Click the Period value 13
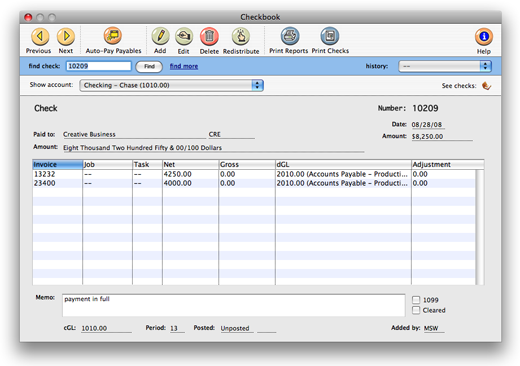The height and width of the screenshot is (366, 520). point(174,328)
